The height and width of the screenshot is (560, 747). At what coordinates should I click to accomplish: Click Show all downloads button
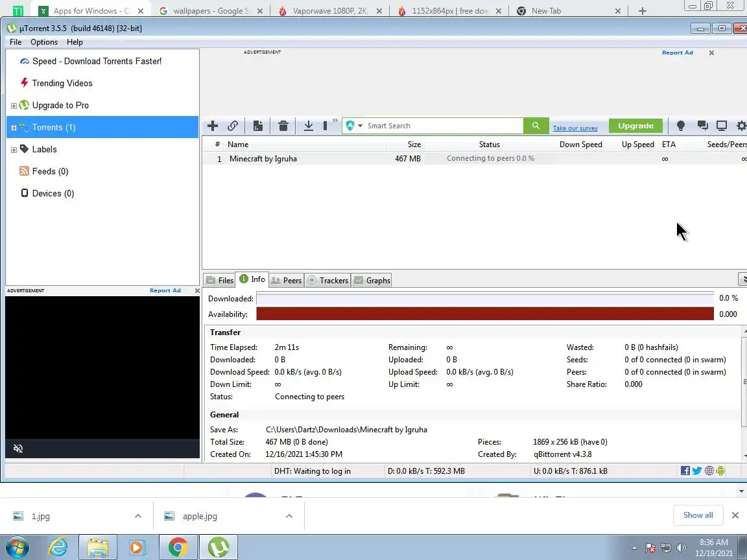[x=698, y=515]
